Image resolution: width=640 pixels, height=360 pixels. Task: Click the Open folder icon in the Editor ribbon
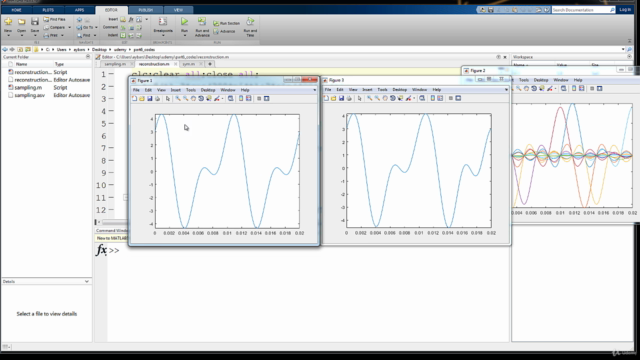point(21,22)
